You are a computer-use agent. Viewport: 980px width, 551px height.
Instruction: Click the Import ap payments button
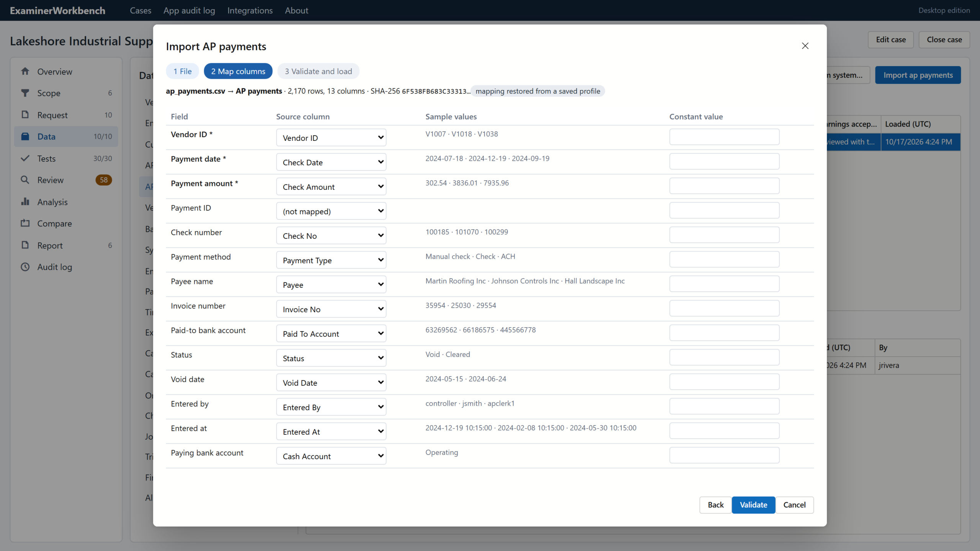(918, 75)
